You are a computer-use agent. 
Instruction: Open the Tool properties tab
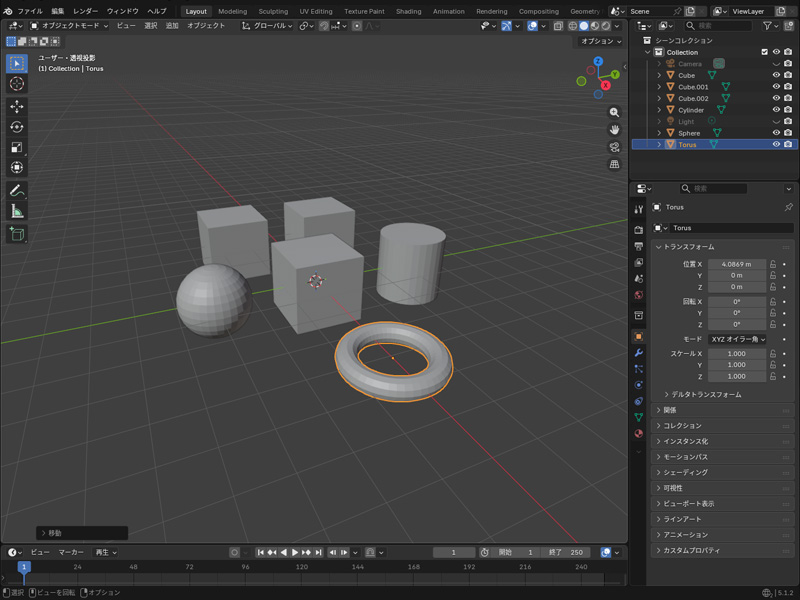[x=638, y=209]
